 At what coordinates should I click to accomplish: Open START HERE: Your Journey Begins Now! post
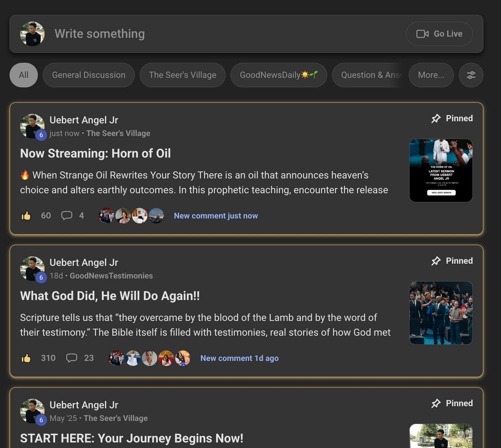coord(132,438)
